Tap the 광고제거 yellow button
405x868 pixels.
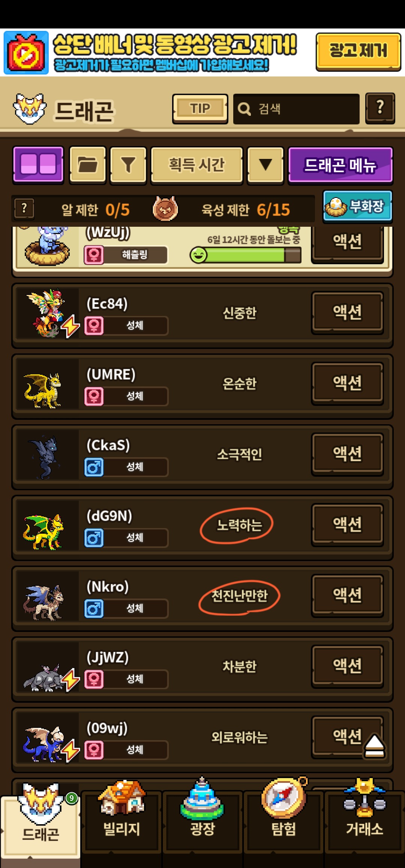pyautogui.click(x=358, y=52)
